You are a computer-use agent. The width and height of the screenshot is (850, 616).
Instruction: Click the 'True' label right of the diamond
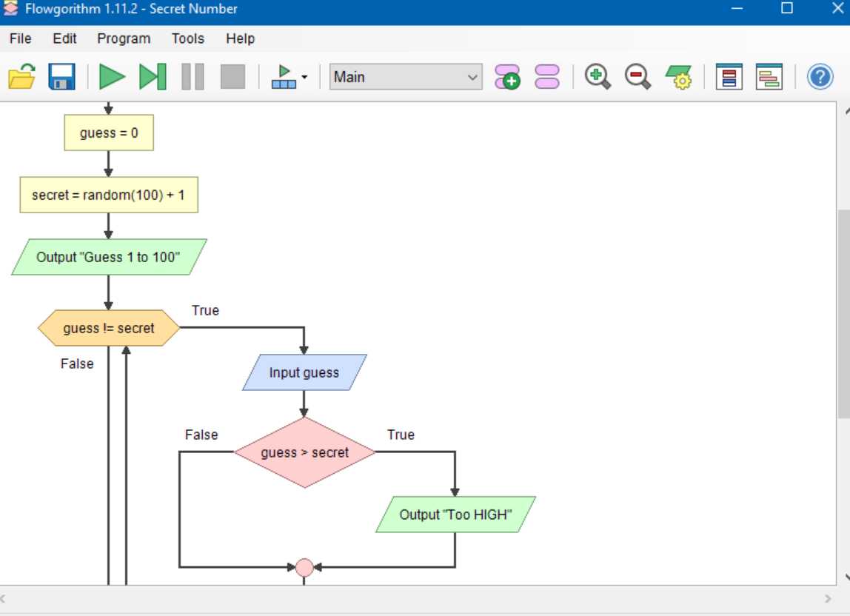click(x=401, y=435)
